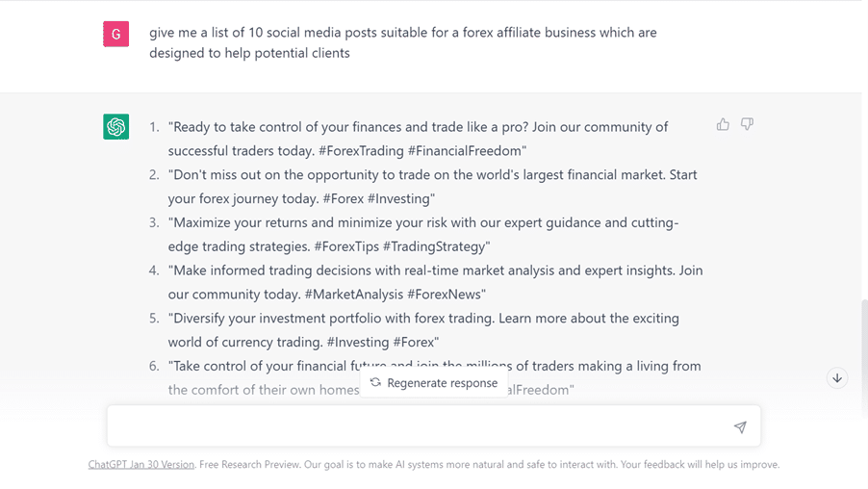Click the pink user avatar labeled G
Image resolution: width=868 pixels, height=489 pixels.
116,35
